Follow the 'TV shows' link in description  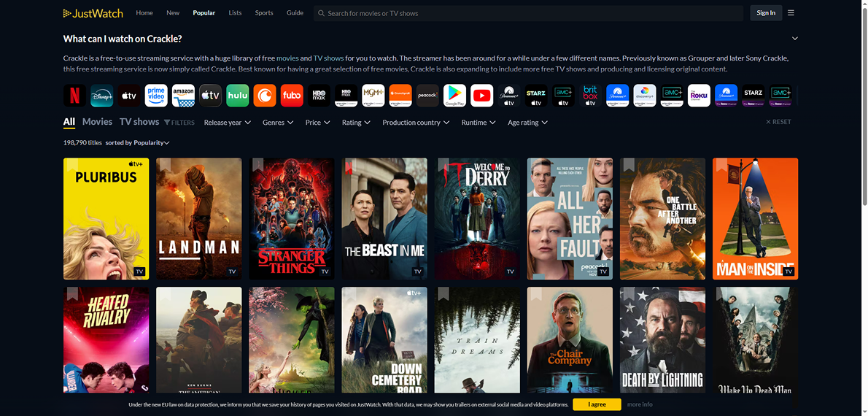[329, 58]
